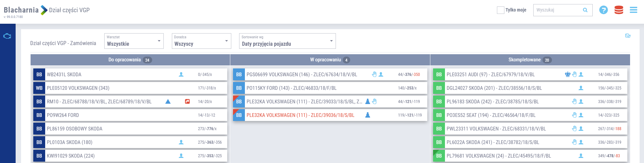Enable the Tylko moje checkbox
Viewport: 644px width, 163px height.
pos(500,10)
